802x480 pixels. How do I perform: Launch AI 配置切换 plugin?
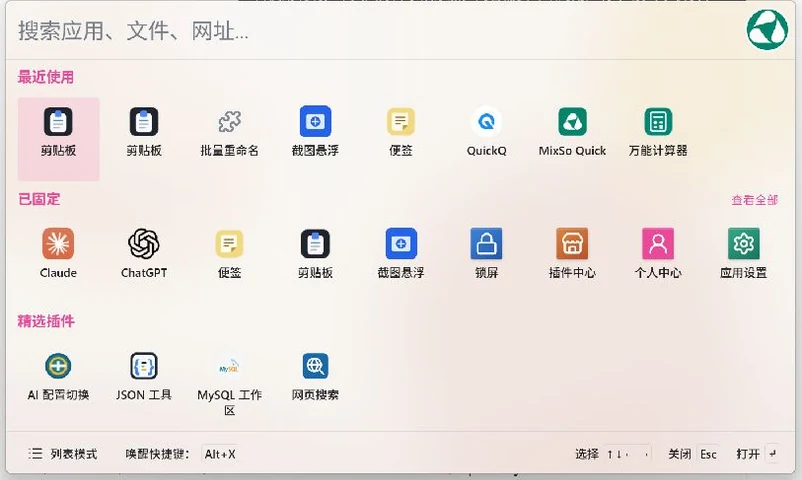pos(58,377)
